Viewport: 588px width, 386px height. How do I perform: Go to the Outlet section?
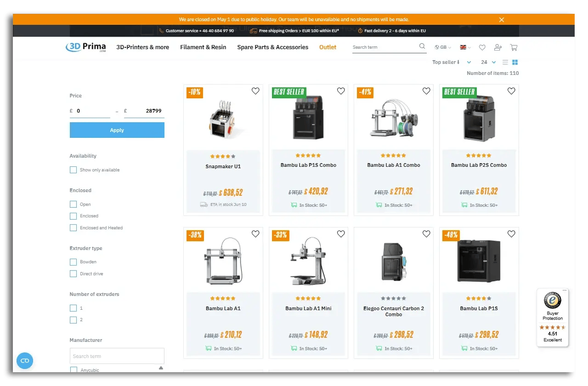[x=328, y=47]
